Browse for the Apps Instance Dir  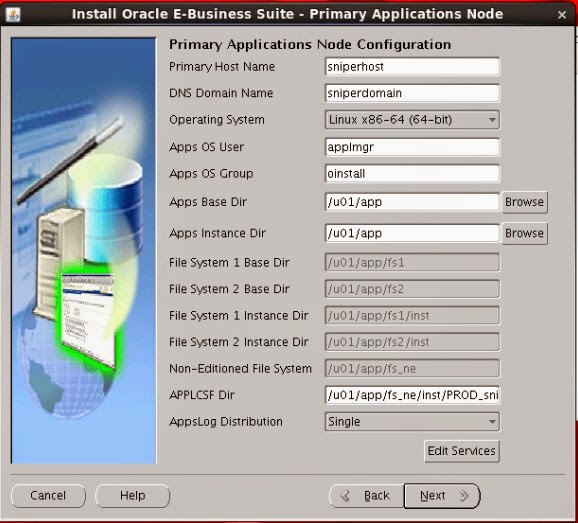[x=525, y=233]
